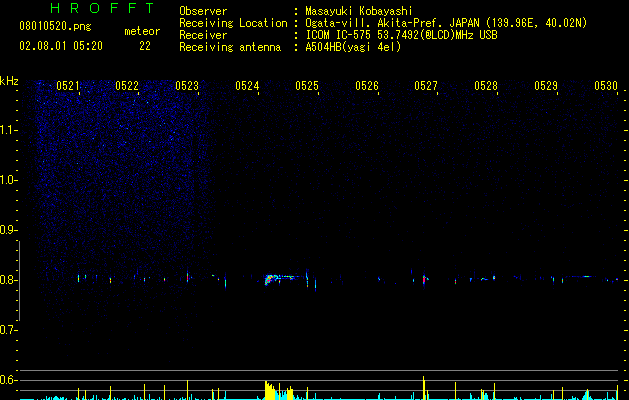Click the 0522 time marker
Screen dimensions: 629x400
pyautogui.click(x=127, y=86)
